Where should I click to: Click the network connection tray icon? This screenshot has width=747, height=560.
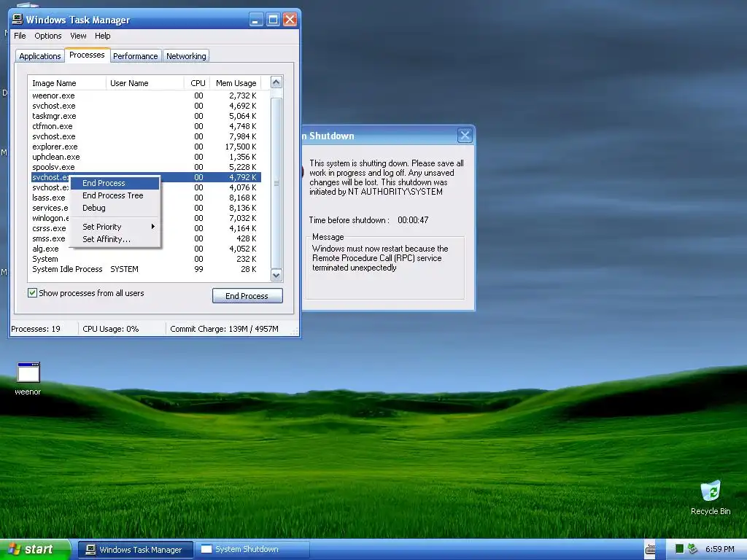click(x=693, y=548)
